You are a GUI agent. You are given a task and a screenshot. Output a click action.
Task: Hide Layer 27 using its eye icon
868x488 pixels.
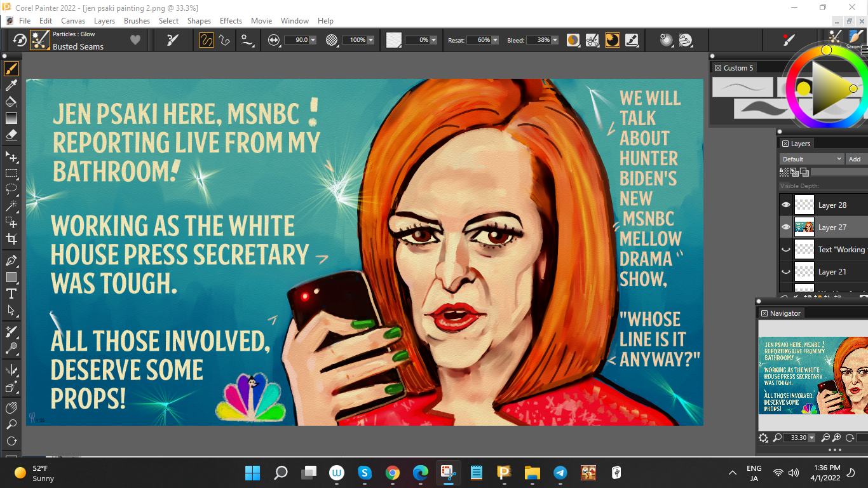click(x=786, y=227)
